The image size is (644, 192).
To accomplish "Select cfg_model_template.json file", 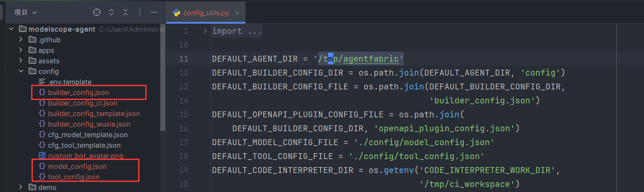I will [x=88, y=135].
